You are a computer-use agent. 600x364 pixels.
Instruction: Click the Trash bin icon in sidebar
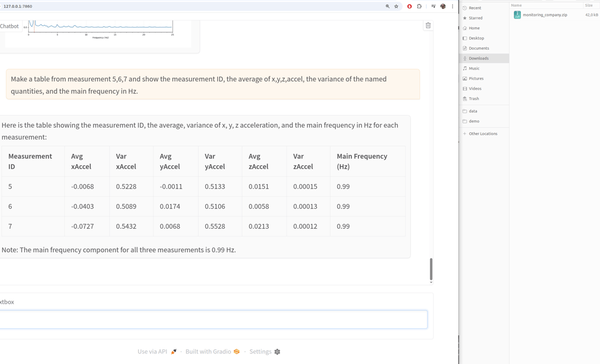tap(465, 99)
